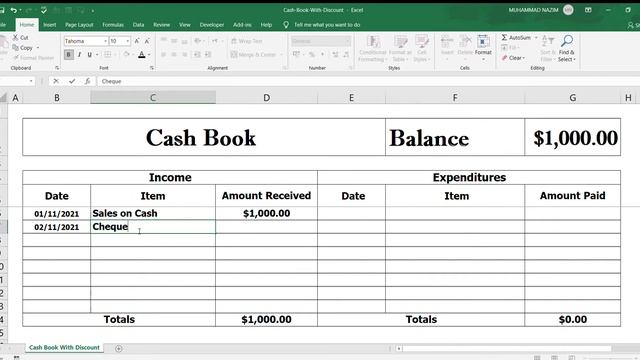Click the Undo arrow in Quick Access

pos(14,10)
